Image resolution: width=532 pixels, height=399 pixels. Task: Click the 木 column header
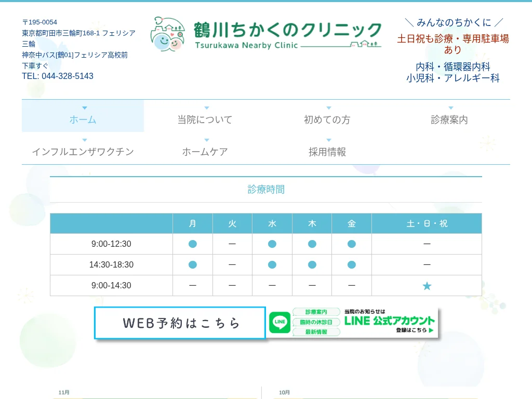pyautogui.click(x=312, y=223)
